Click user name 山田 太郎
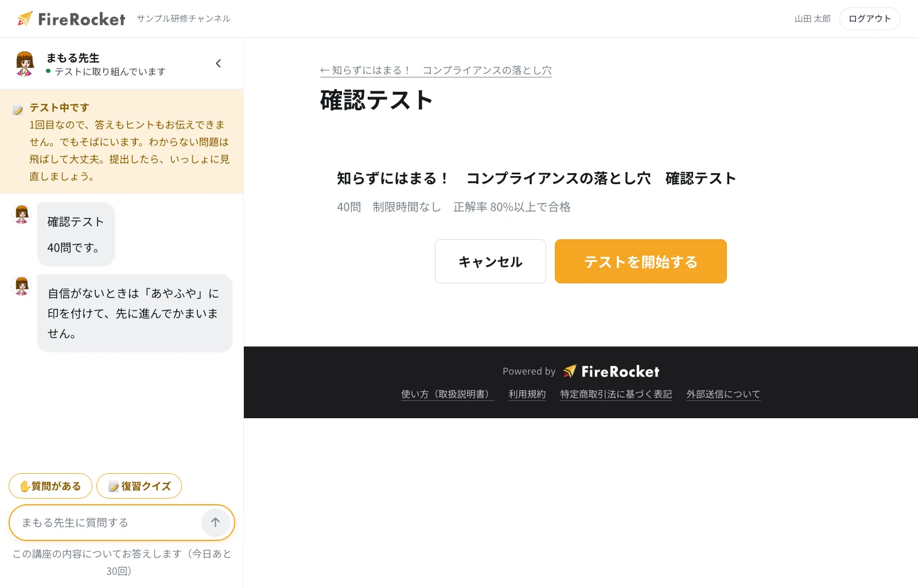918x588 pixels. (x=812, y=19)
